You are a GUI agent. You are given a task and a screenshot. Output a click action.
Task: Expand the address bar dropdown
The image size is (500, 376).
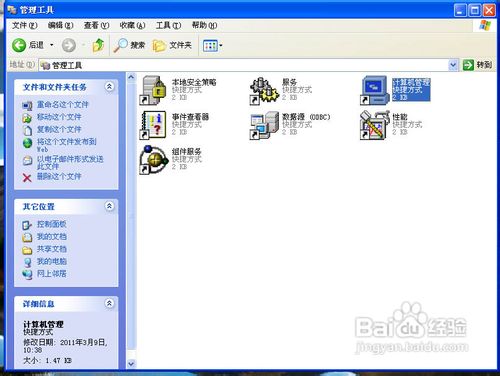click(453, 65)
